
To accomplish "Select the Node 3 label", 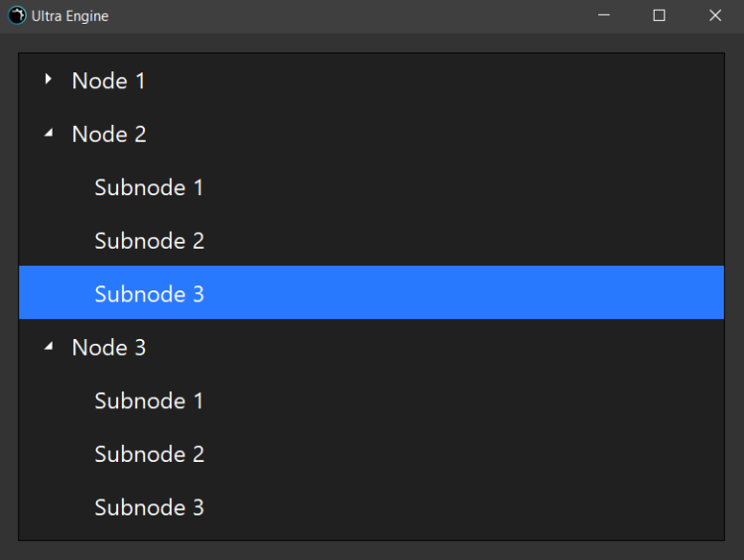I will pos(109,348).
